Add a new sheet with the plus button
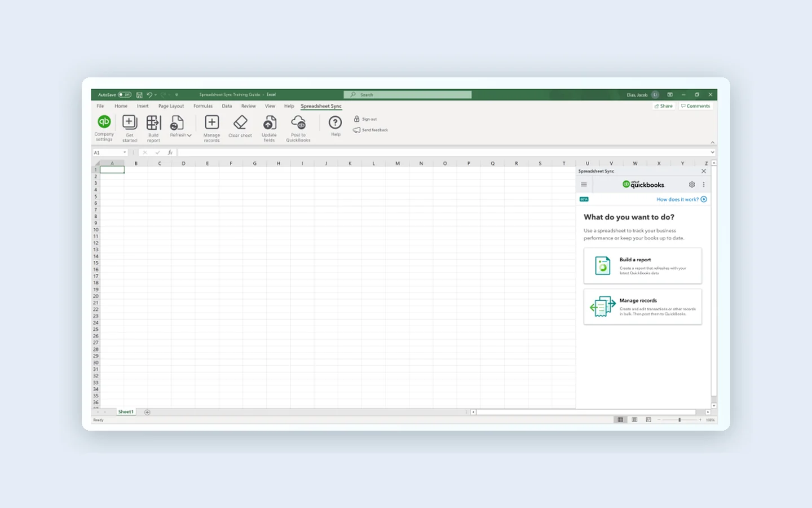 point(147,412)
